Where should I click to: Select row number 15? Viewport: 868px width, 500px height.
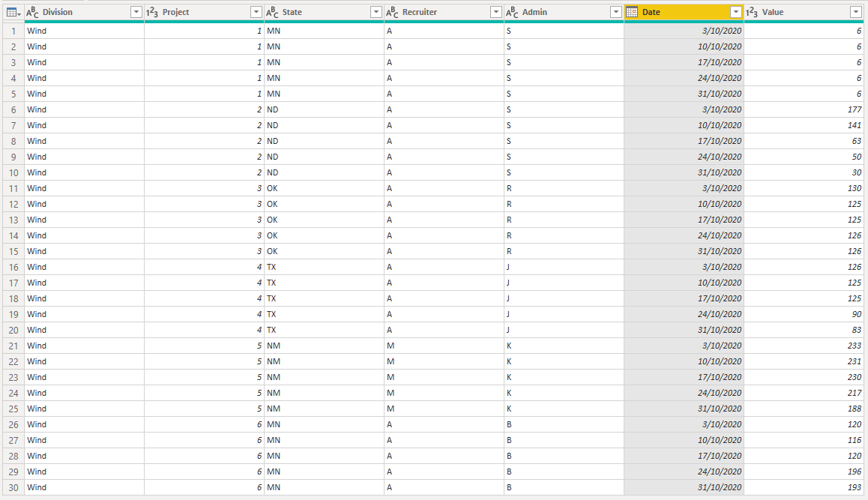(x=13, y=251)
